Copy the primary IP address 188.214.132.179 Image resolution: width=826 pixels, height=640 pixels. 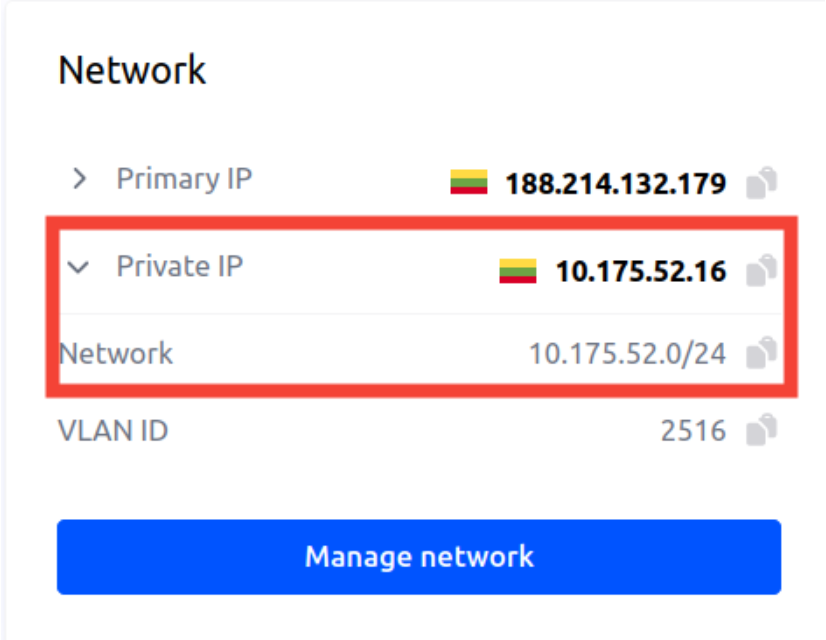[762, 183]
